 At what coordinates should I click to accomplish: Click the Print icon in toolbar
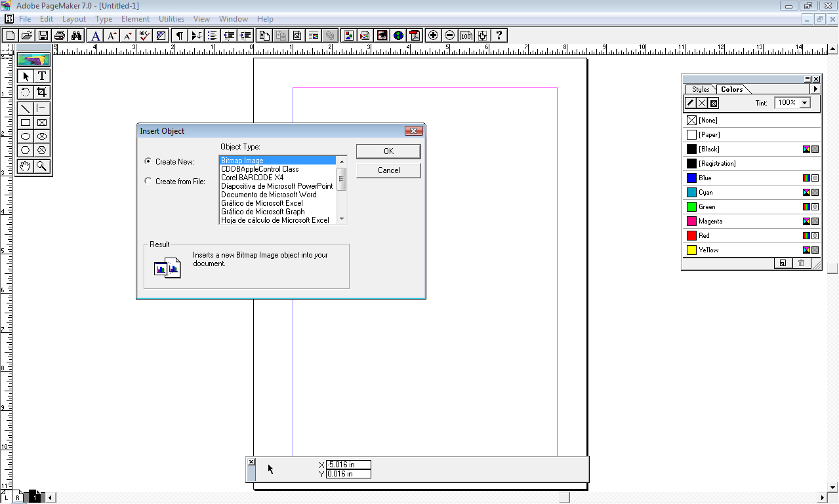(x=60, y=35)
